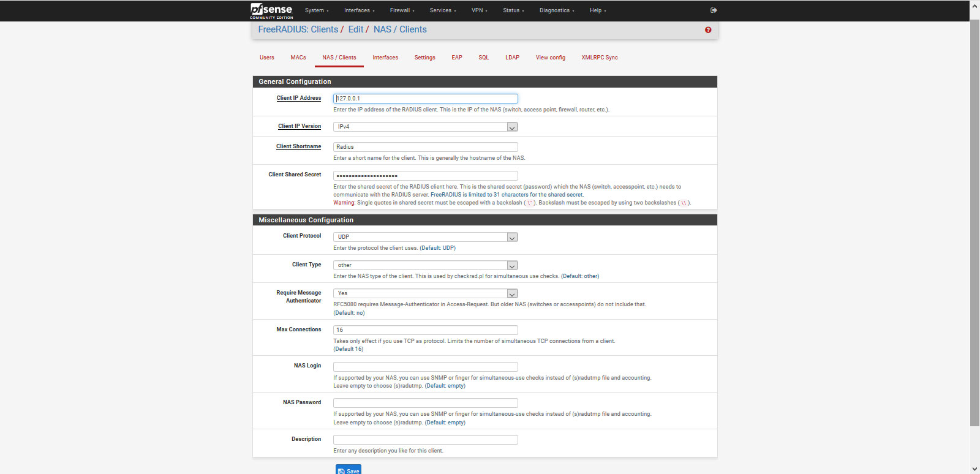Viewport: 980px width, 474px height.
Task: Click the FreeRADIUS: Clients breadcrumb link
Action: (298, 29)
